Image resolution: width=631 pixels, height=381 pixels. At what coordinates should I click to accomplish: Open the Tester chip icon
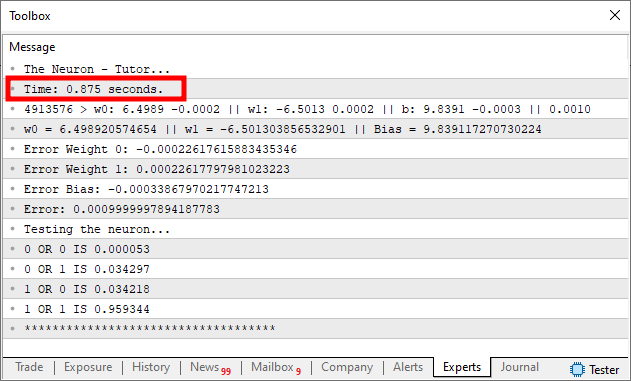click(x=577, y=369)
